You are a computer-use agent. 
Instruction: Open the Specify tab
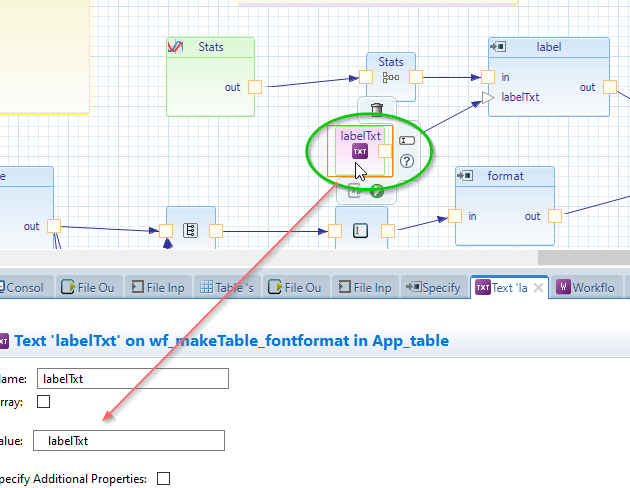433,288
